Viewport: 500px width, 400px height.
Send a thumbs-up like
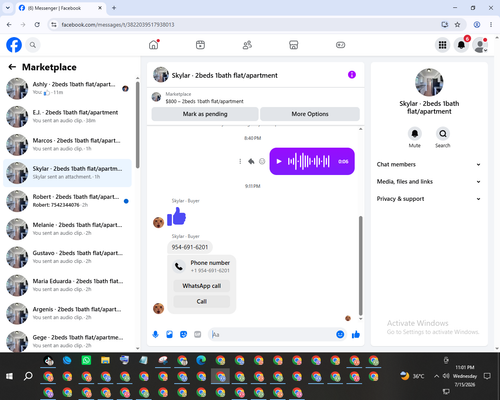click(356, 334)
